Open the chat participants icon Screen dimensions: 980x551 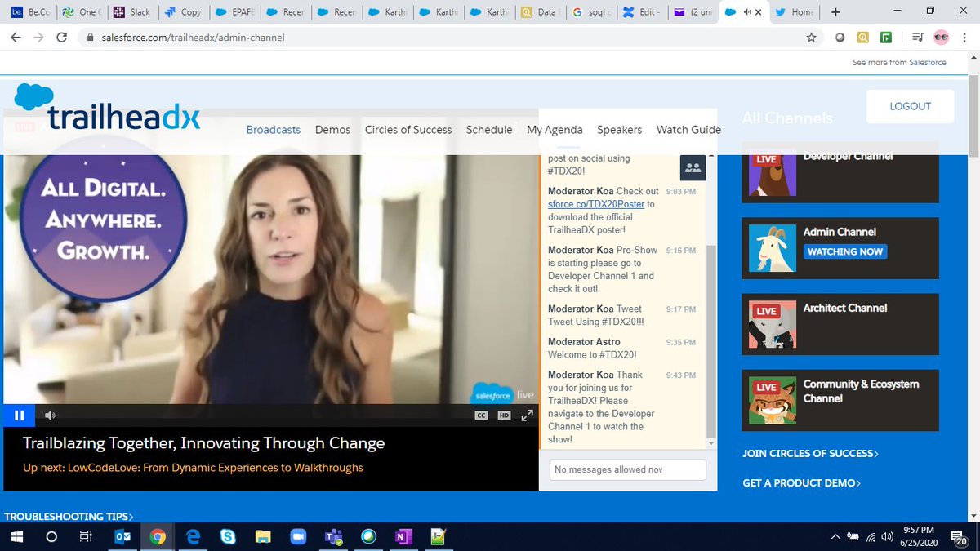pyautogui.click(x=693, y=167)
